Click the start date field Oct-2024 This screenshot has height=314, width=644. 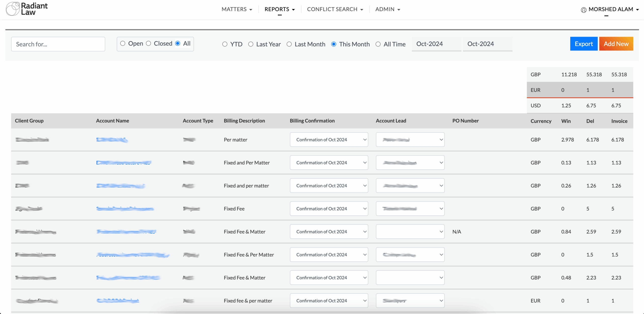(x=436, y=44)
